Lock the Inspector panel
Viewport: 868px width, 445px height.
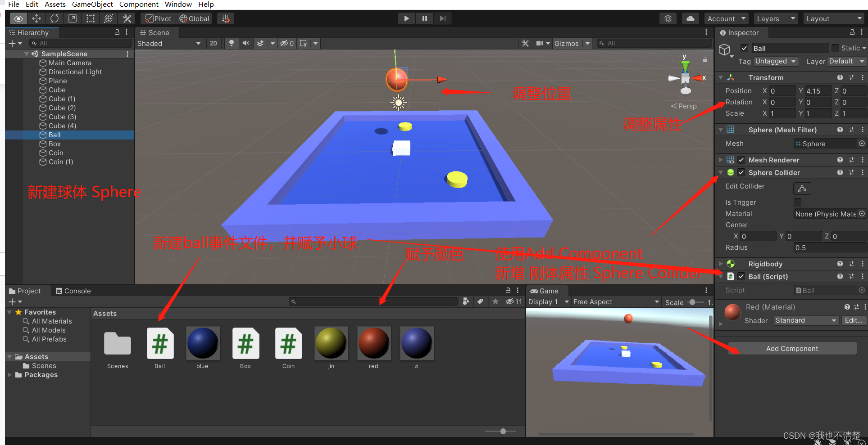[852, 32]
